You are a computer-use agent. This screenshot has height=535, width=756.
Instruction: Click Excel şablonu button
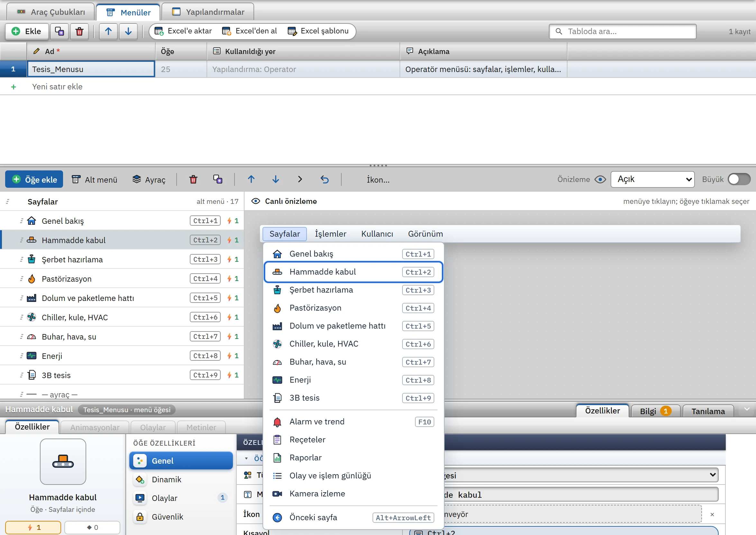click(x=318, y=31)
